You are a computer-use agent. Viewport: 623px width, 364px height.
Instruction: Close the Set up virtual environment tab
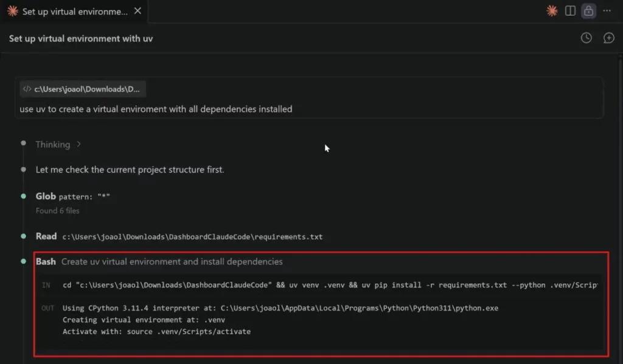[137, 11]
